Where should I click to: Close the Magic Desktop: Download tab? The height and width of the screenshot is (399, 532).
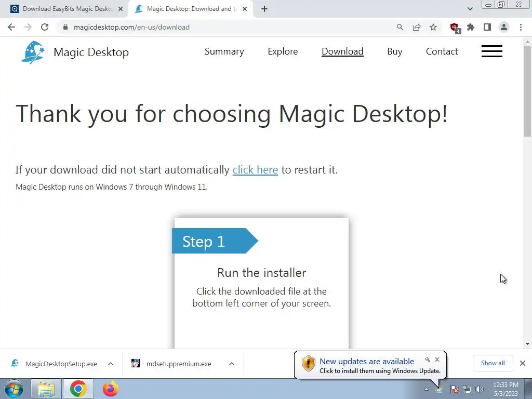(245, 9)
